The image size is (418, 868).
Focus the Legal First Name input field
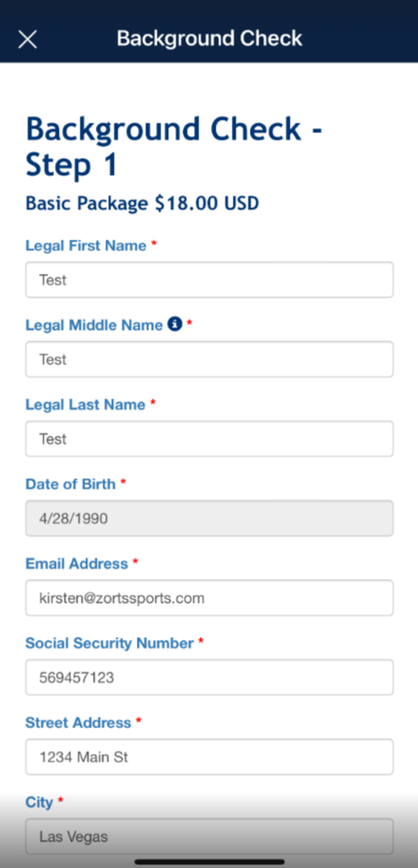[210, 280]
